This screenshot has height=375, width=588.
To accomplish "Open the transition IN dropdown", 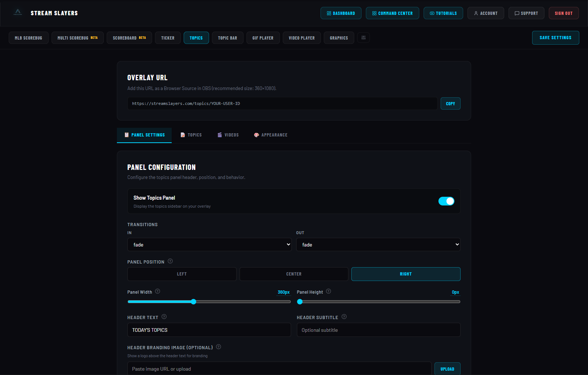I will pos(209,245).
